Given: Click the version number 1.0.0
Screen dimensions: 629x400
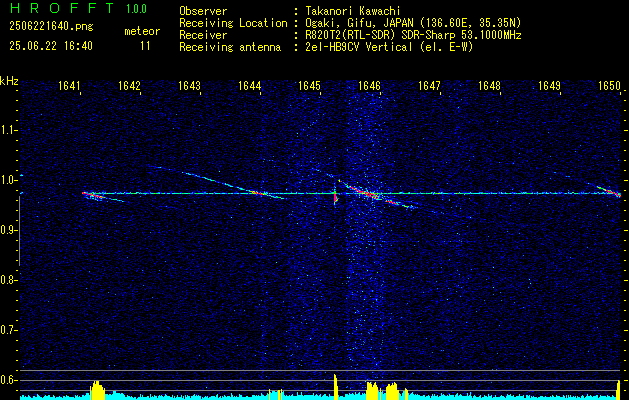Looking at the screenshot, I should tap(136, 9).
